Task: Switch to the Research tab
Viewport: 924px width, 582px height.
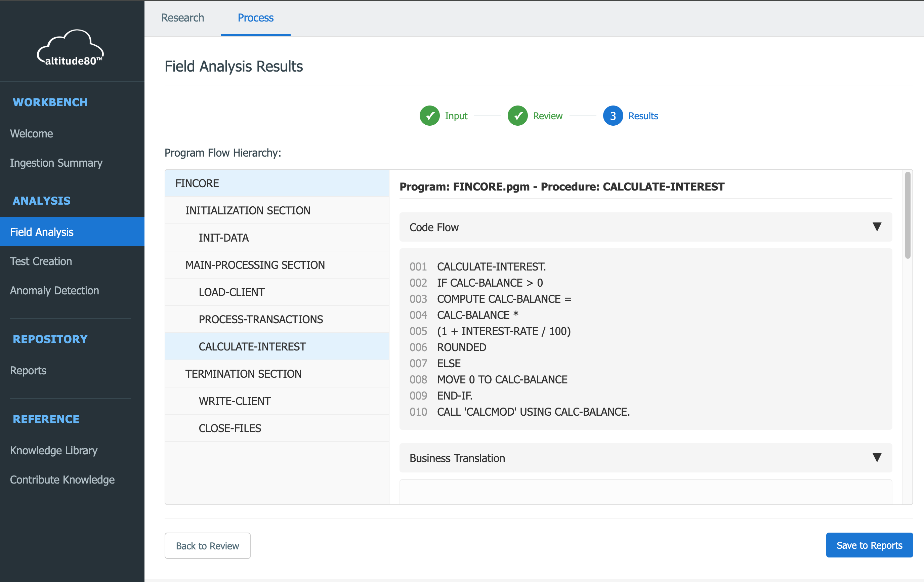Action: (x=182, y=18)
